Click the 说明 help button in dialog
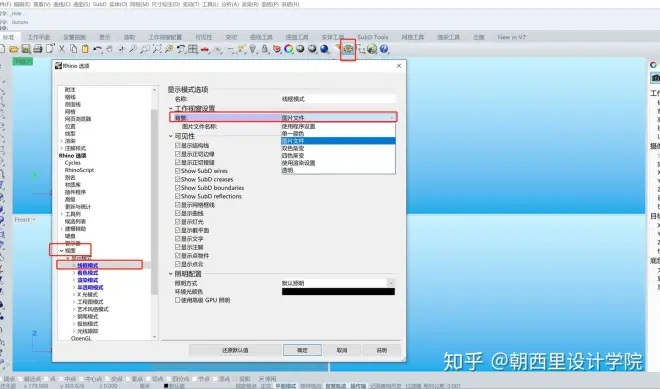The width and height of the screenshot is (660, 389). (381, 350)
